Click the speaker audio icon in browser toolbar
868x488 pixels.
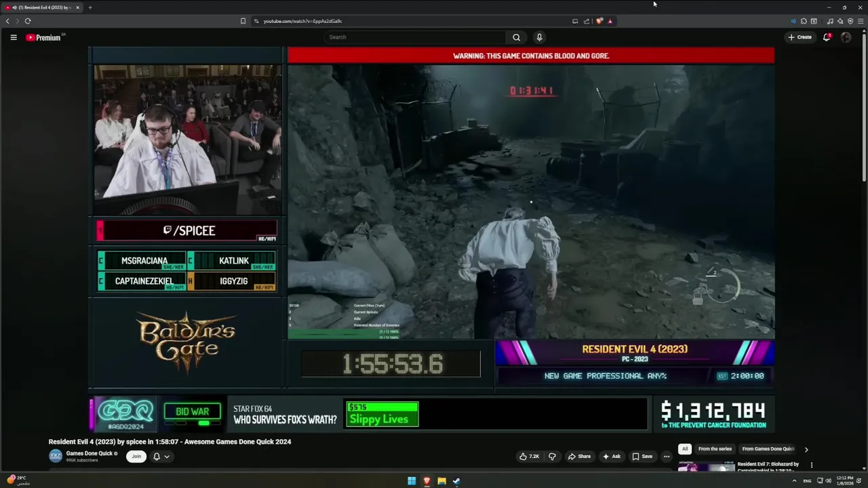coord(793,21)
